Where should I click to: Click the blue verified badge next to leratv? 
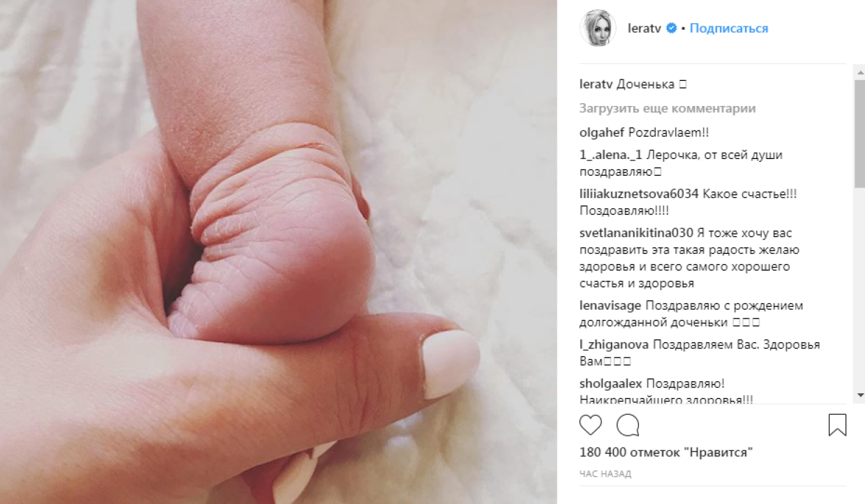[x=672, y=29]
